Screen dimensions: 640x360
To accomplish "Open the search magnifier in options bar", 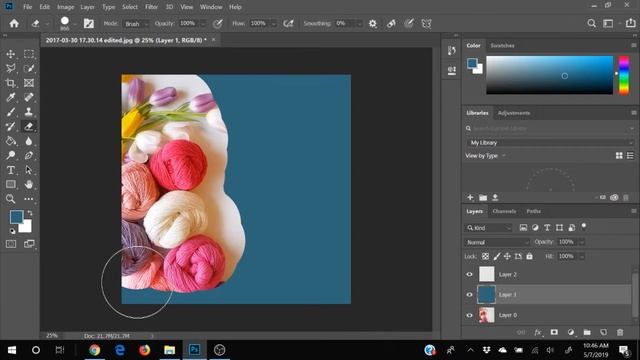I will click(591, 23).
